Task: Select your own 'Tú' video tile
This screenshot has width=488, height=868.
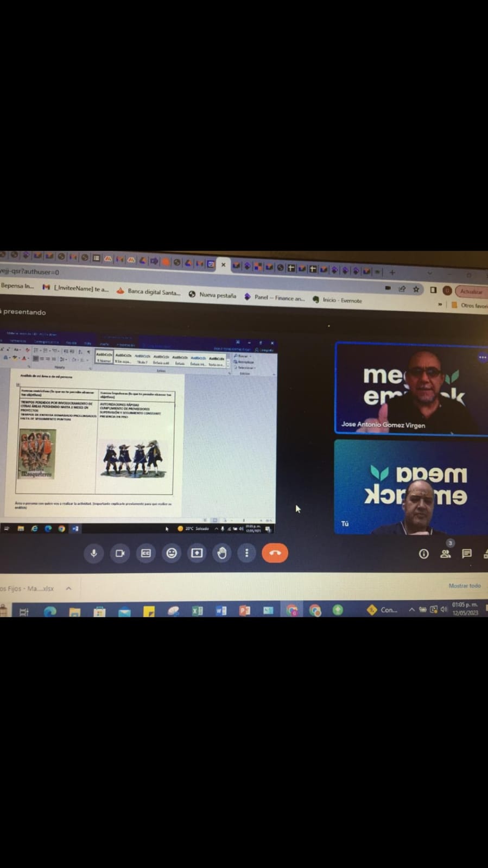Action: point(411,486)
